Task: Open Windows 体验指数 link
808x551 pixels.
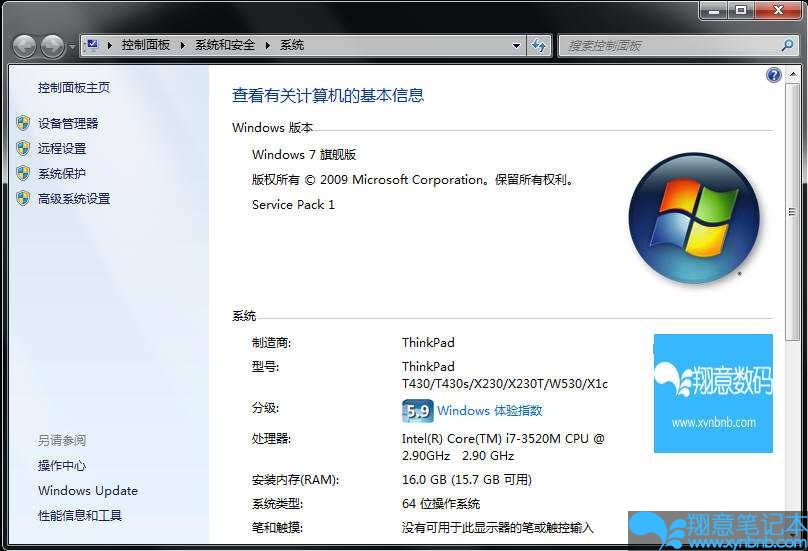Action: 490,411
